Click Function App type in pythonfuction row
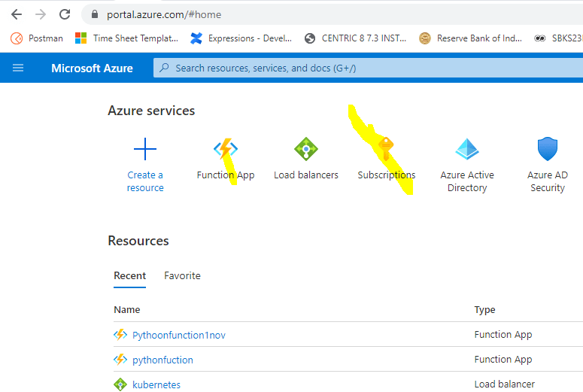The image size is (583, 392). pyautogui.click(x=503, y=360)
